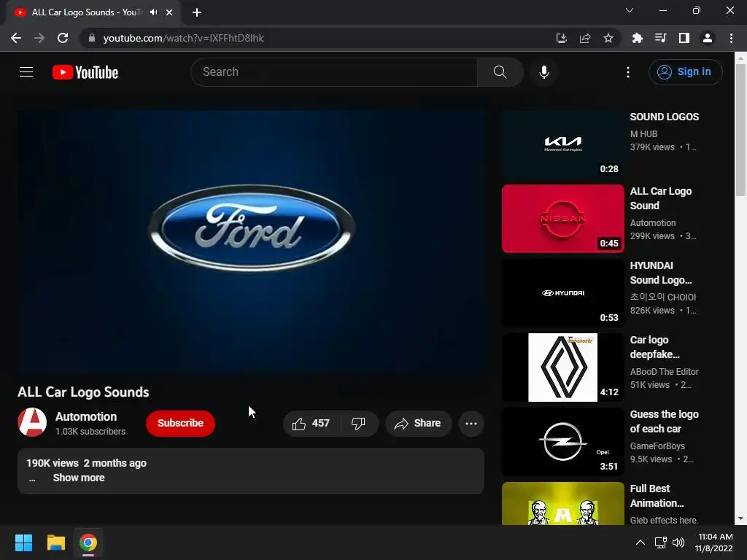View site info via lock icon
The width and height of the screenshot is (747, 560).
(x=92, y=38)
